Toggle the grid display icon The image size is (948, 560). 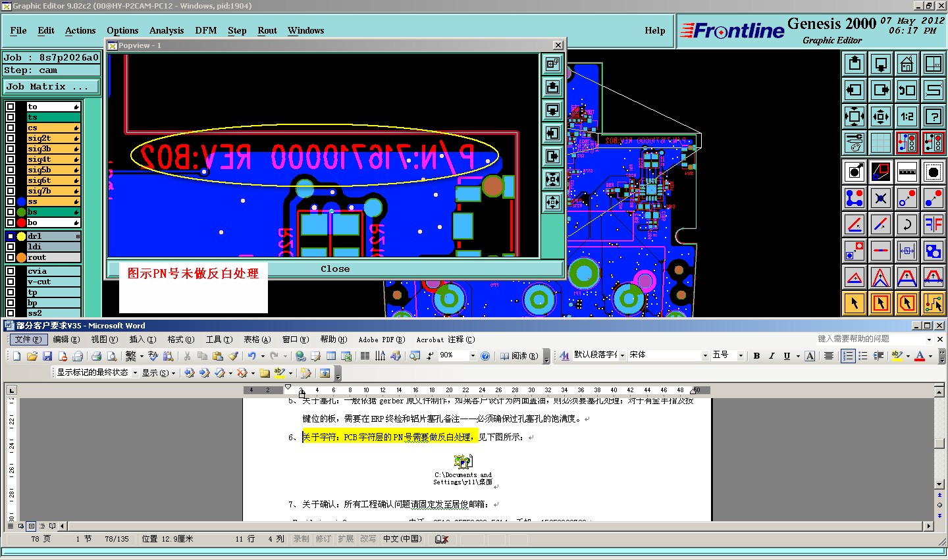[881, 143]
